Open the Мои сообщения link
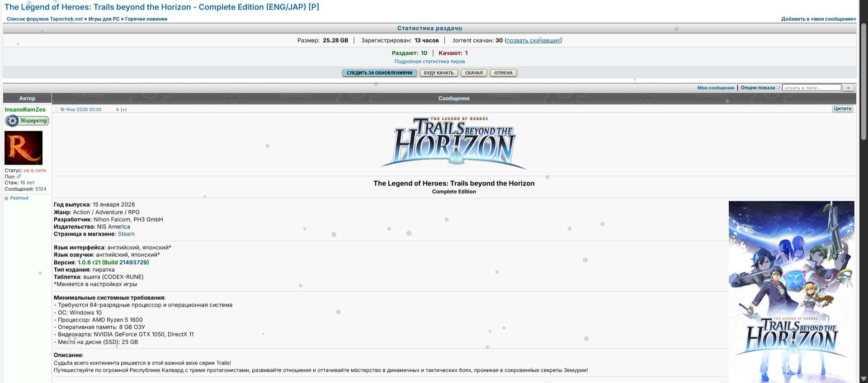This screenshot has width=868, height=383. tap(716, 88)
